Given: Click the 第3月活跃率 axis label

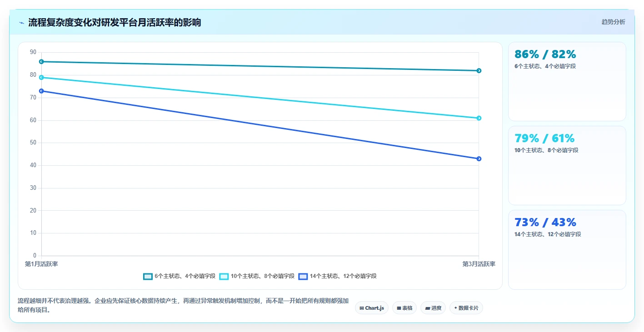Looking at the screenshot, I should [x=479, y=264].
